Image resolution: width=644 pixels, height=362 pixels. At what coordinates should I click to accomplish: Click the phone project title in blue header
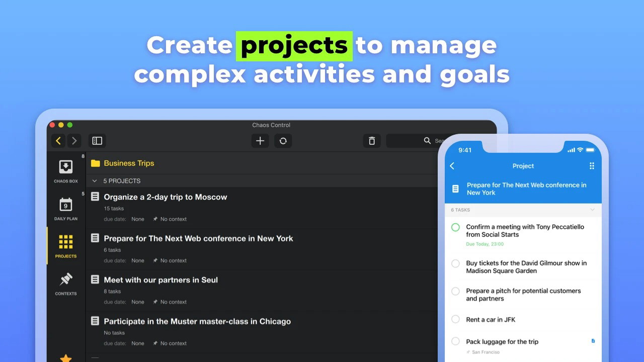coord(526,189)
